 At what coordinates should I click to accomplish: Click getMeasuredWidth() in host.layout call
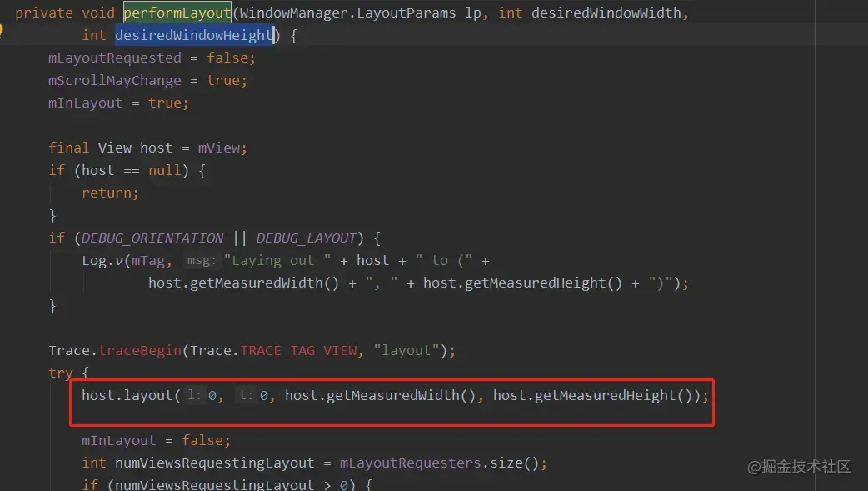401,396
